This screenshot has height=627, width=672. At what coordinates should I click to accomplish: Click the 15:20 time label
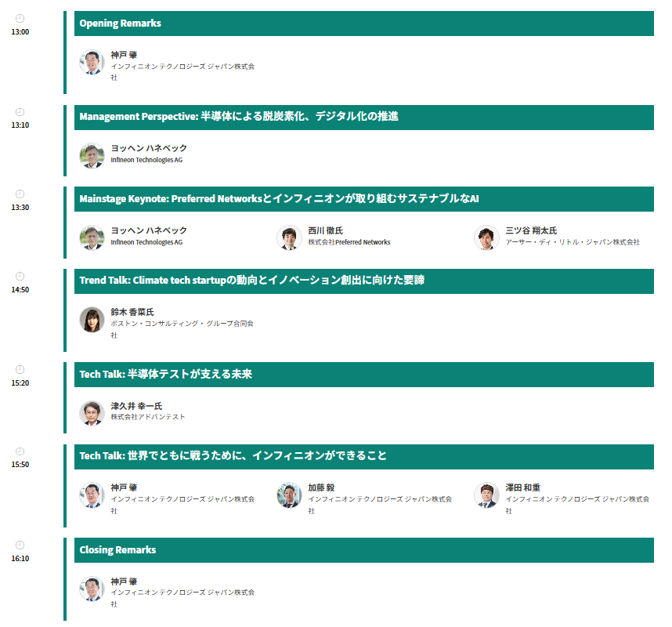20,383
